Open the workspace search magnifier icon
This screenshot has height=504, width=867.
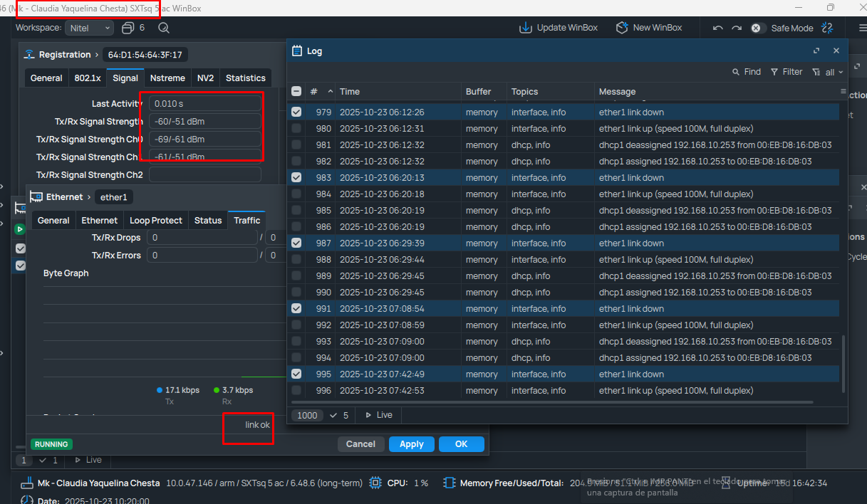coord(164,28)
